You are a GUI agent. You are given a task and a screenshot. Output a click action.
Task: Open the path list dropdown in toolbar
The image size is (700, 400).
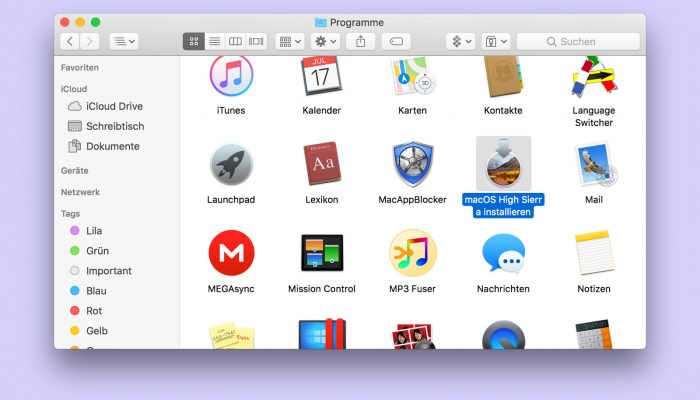tap(124, 42)
